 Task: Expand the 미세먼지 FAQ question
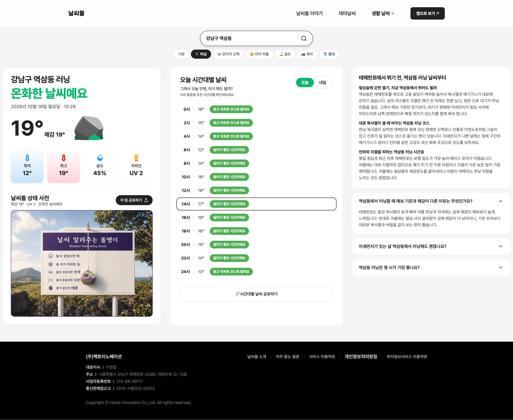[x=431, y=246]
